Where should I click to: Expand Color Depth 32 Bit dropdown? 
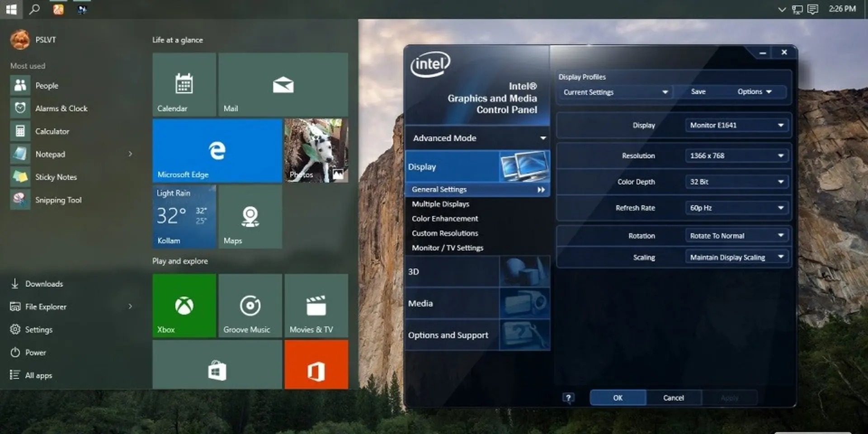[x=737, y=182]
